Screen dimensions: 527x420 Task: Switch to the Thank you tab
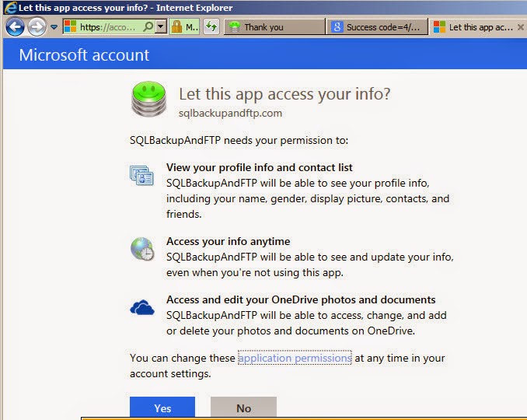274,27
